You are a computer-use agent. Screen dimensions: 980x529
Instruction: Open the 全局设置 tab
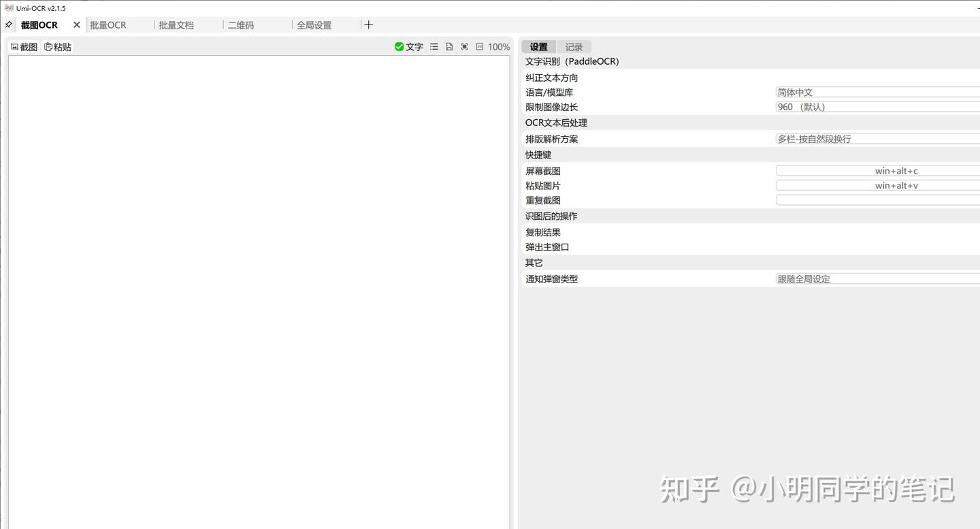pyautogui.click(x=314, y=25)
